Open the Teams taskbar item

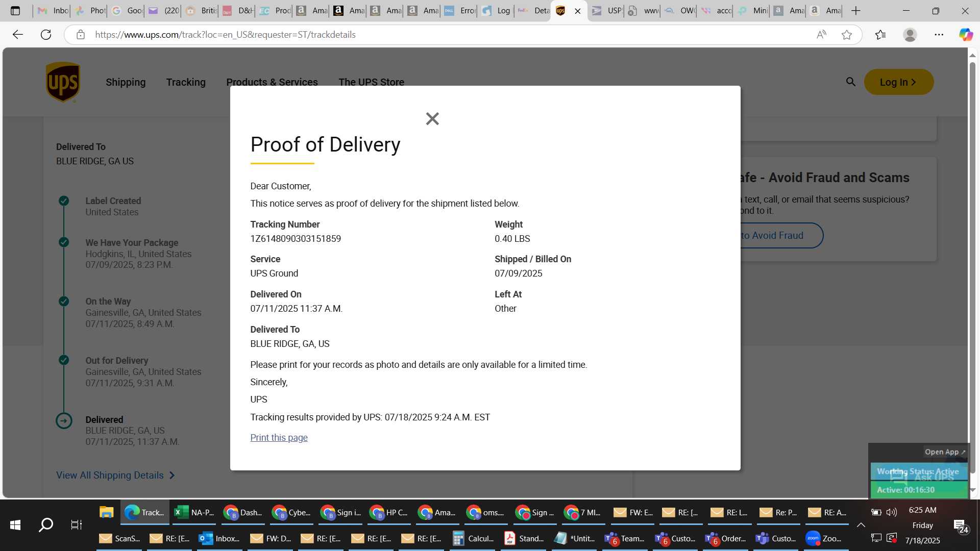[x=625, y=538]
